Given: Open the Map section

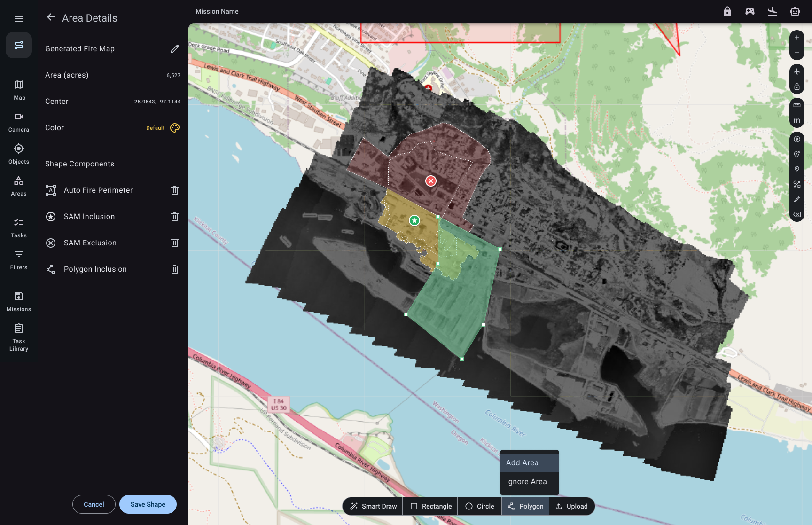Looking at the screenshot, I should click(19, 90).
